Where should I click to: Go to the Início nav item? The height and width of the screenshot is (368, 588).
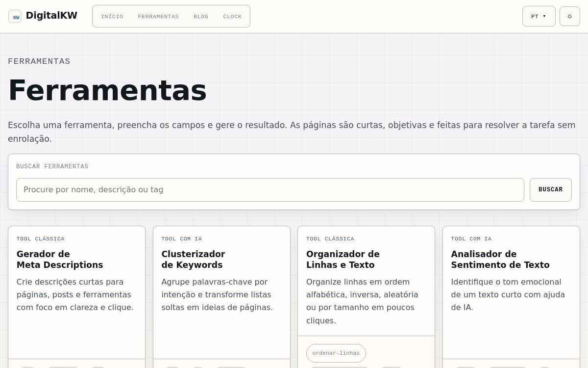tap(112, 16)
